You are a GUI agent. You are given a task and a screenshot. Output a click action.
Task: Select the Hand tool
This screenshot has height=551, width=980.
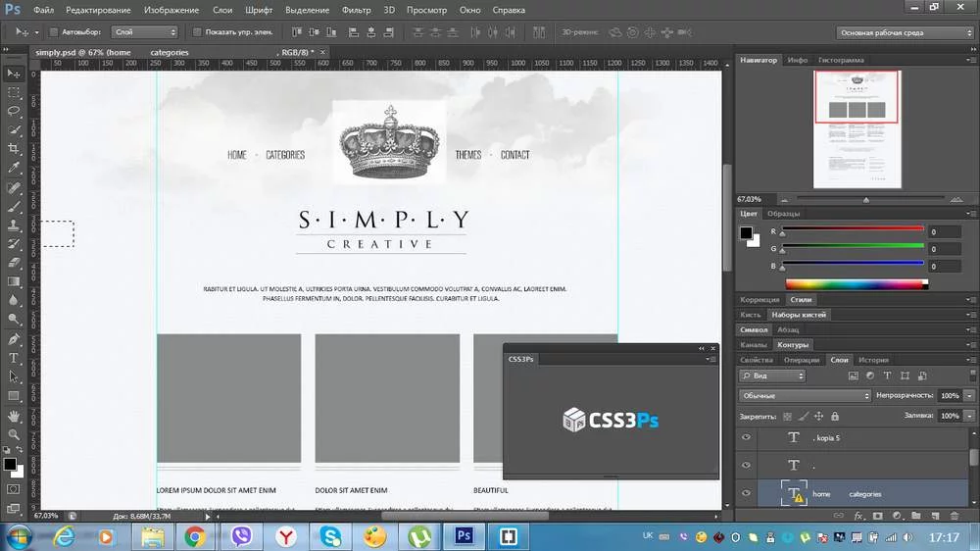pos(14,415)
